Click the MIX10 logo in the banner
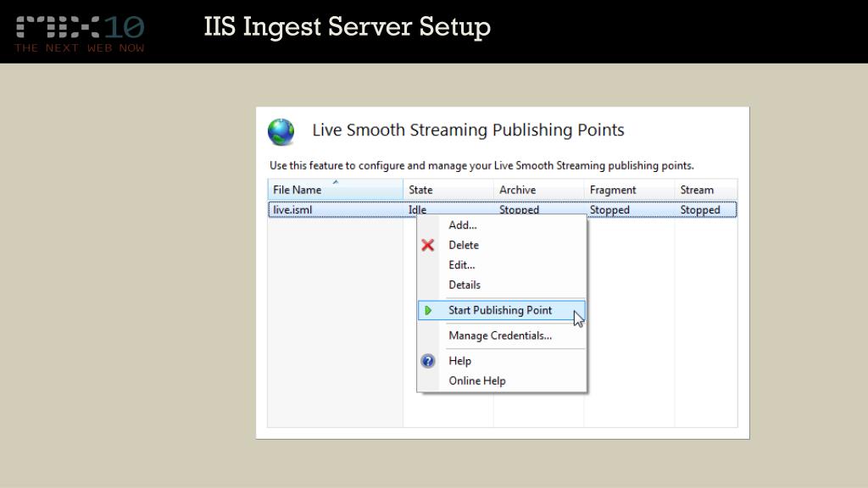Viewport: 868px width, 488px height. click(80, 34)
